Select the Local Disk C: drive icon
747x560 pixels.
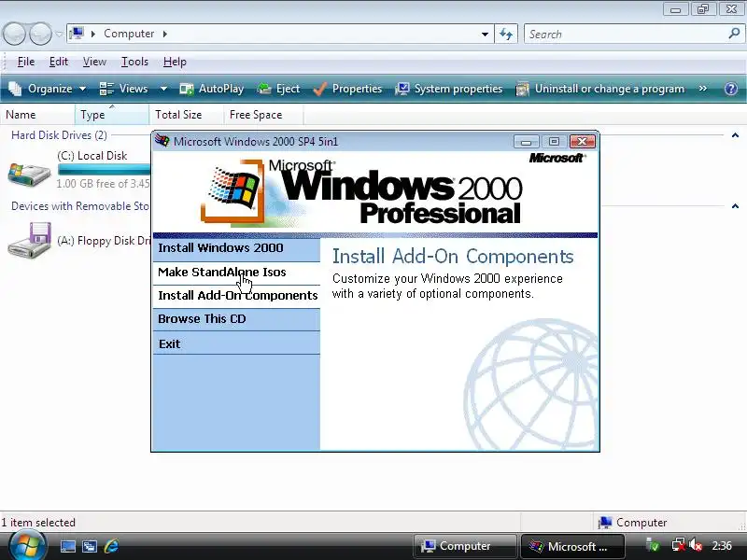pyautogui.click(x=29, y=174)
